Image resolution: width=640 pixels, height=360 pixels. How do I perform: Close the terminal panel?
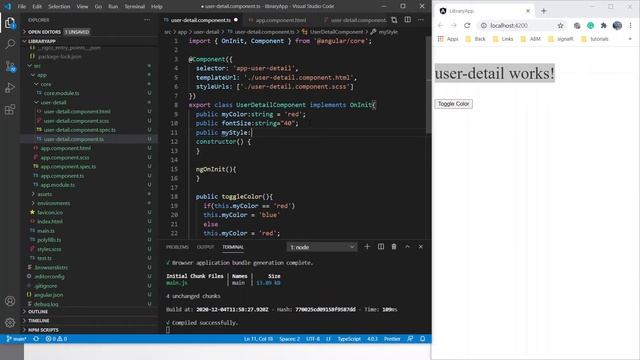point(420,247)
